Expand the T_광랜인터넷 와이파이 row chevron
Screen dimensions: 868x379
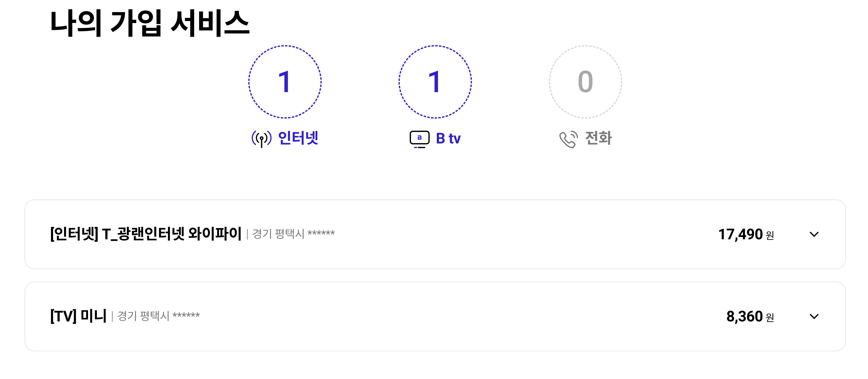pos(814,234)
